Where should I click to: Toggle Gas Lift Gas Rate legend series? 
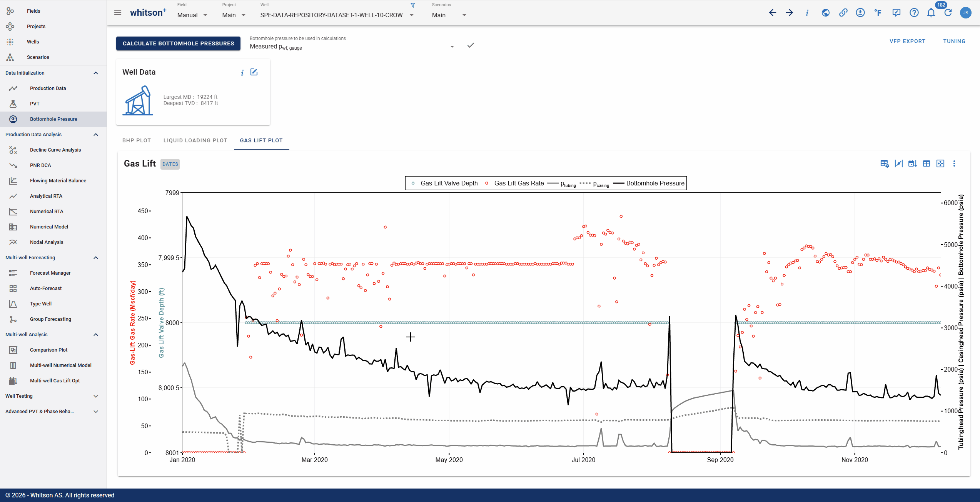(x=514, y=183)
